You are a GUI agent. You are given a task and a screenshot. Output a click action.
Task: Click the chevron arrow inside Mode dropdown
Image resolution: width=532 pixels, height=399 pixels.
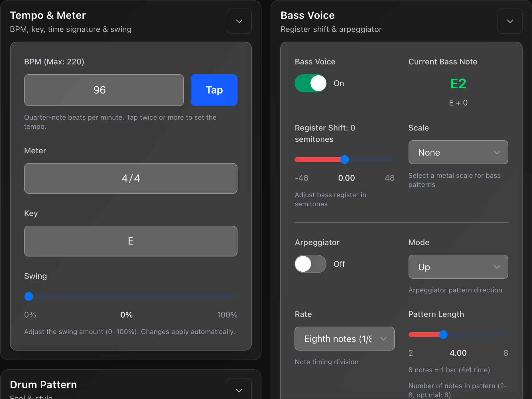497,267
